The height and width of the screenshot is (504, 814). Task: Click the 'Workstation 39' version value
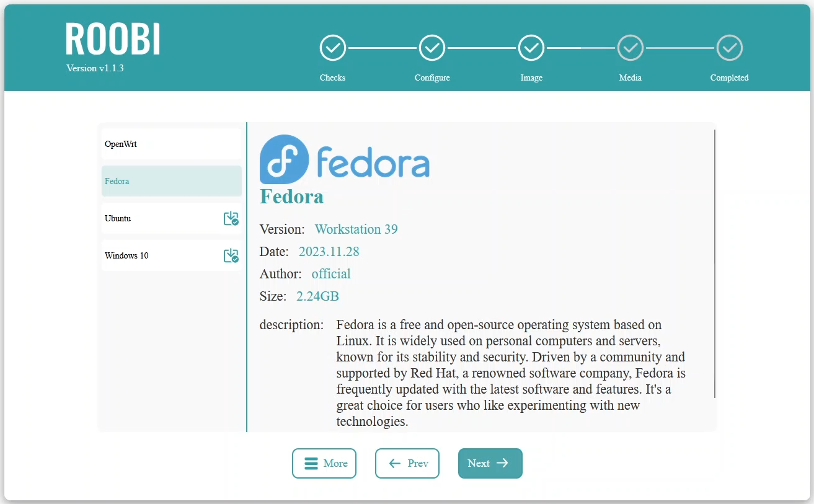coord(356,229)
